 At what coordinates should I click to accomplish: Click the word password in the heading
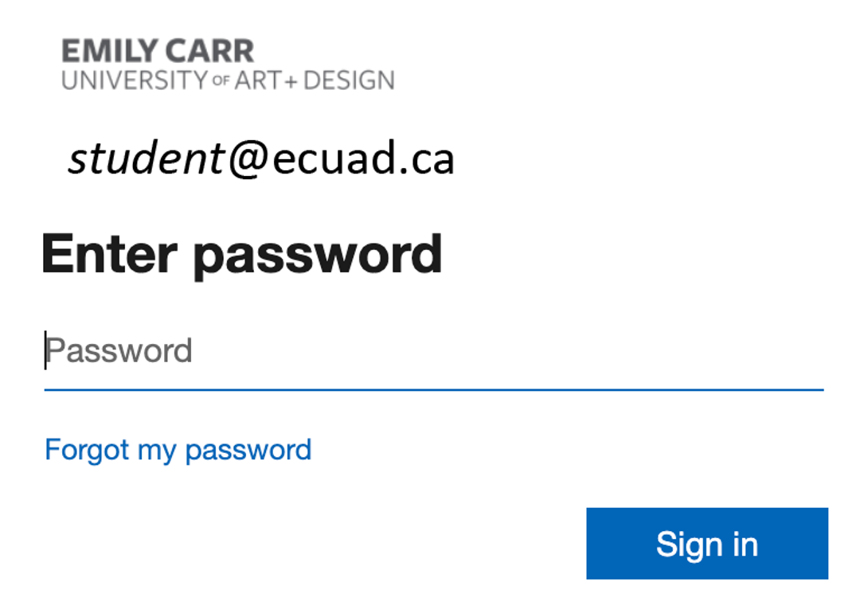click(318, 258)
